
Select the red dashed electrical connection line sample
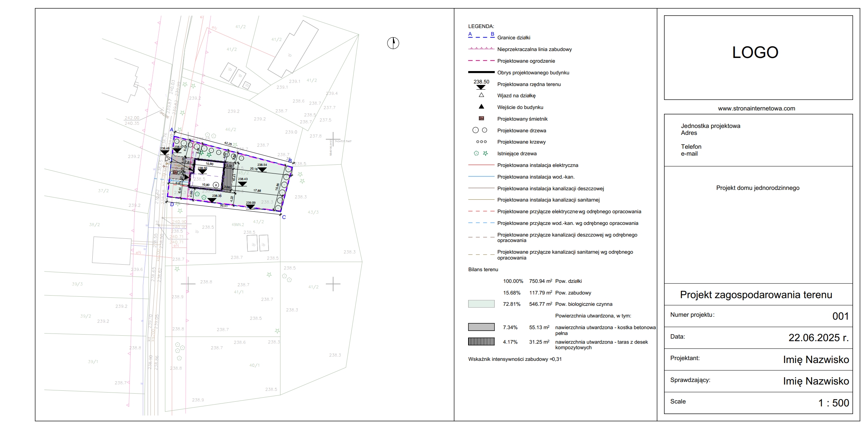[481, 211]
